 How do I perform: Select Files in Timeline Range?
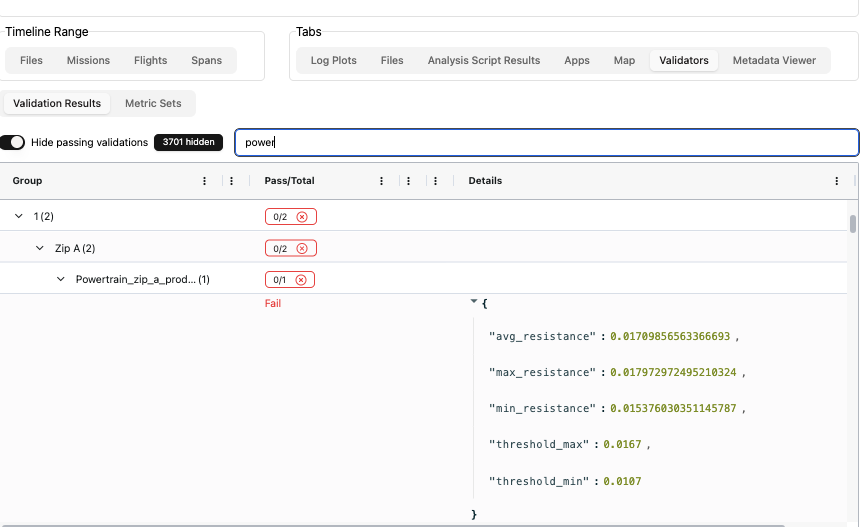pos(31,61)
